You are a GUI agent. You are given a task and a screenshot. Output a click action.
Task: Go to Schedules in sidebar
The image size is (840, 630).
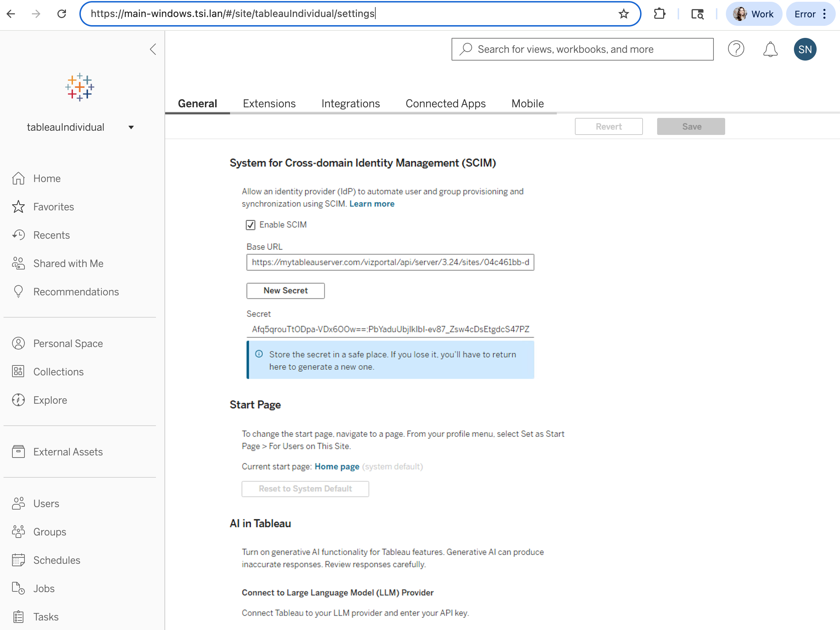click(x=56, y=560)
